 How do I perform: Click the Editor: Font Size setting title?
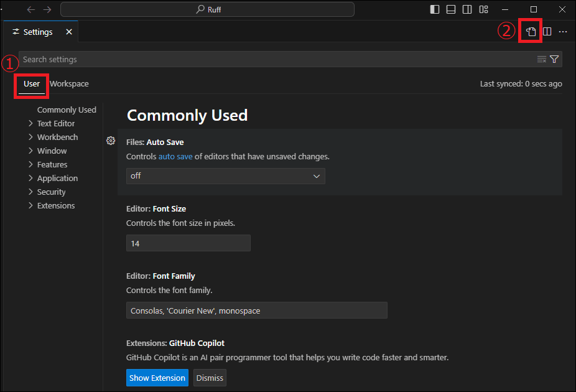pos(156,208)
